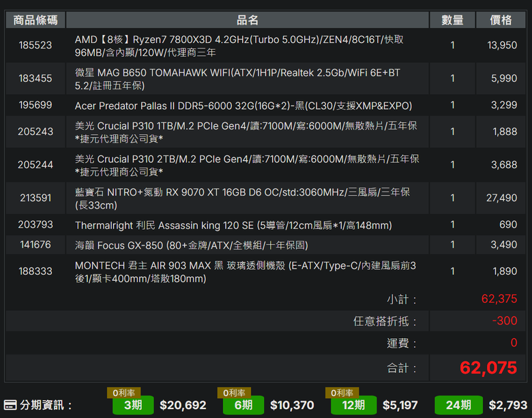Click the quantity 1 in the Focus GX-850 row
The height and width of the screenshot is (418, 532).
pos(452,244)
